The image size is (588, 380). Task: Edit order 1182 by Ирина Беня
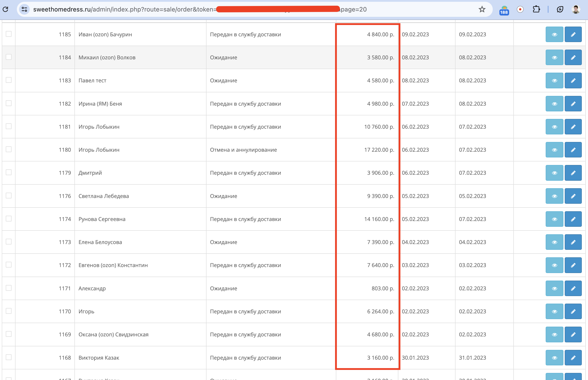click(x=573, y=104)
